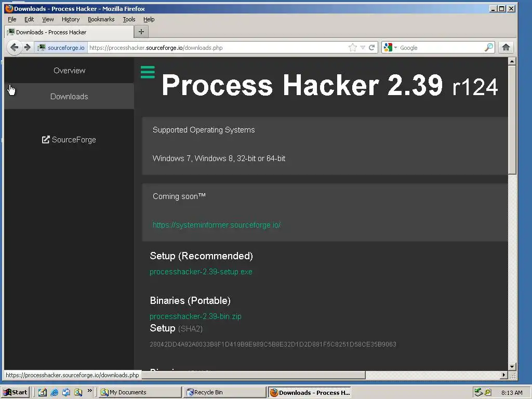Open the View menu

48,19
